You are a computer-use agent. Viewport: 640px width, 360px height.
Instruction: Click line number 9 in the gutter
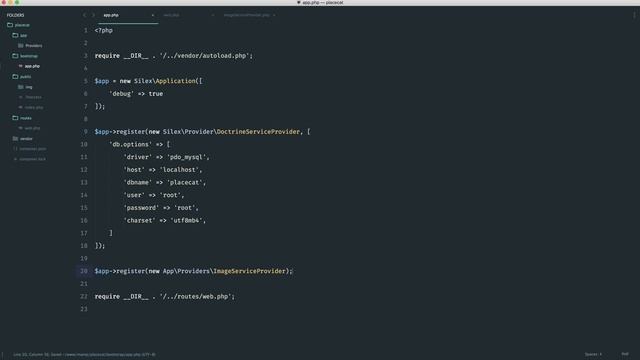tap(85, 132)
